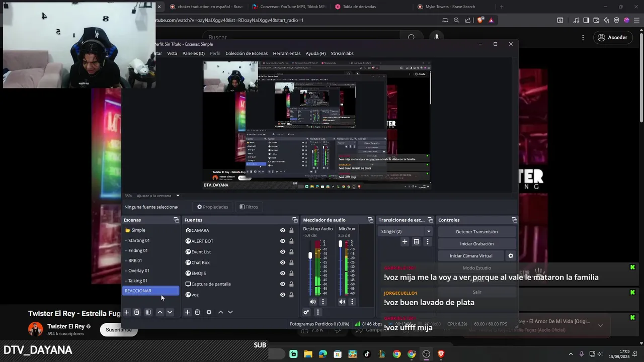Add a new scene with the Escenas plus icon
The image size is (644, 362).
point(127,312)
